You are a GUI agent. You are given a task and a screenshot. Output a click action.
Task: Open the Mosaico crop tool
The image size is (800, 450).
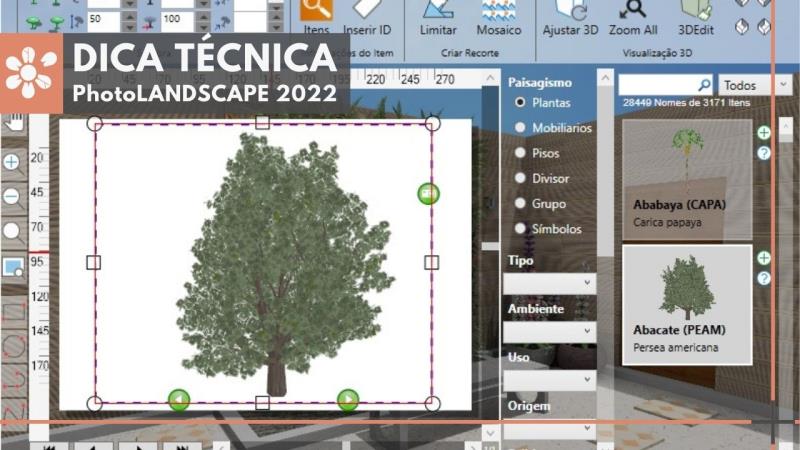(x=500, y=12)
